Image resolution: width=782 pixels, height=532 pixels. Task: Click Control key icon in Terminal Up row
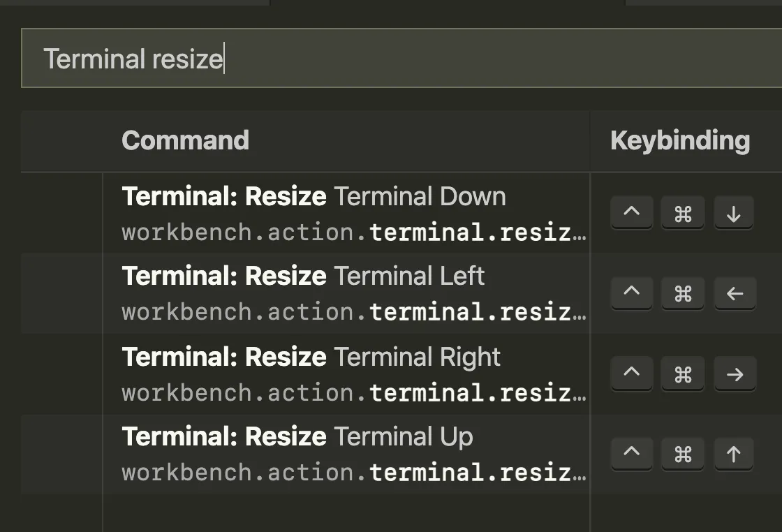click(631, 455)
